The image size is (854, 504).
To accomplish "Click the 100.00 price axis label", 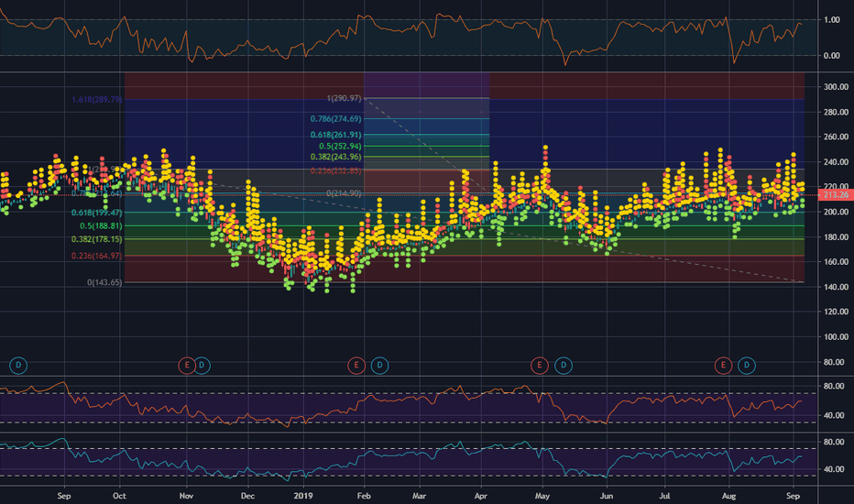I will (x=836, y=337).
